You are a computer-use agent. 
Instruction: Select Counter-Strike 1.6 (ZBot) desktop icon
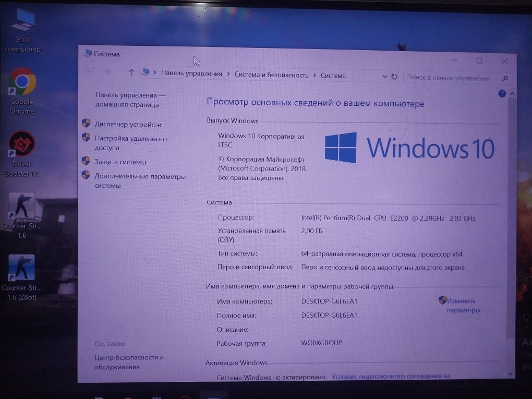21,277
